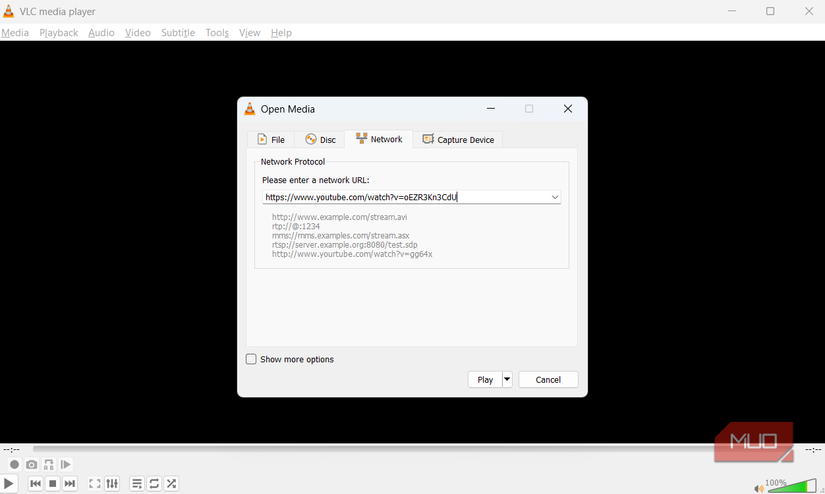Open extended settings equalizer icon
The image size is (825, 494).
[112, 483]
